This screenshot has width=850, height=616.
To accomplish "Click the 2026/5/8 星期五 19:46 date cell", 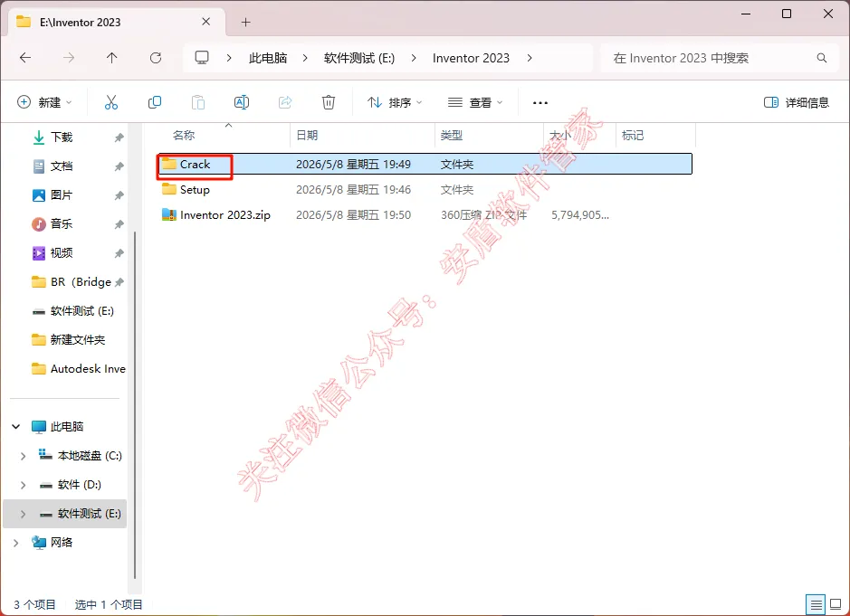I will [x=353, y=190].
